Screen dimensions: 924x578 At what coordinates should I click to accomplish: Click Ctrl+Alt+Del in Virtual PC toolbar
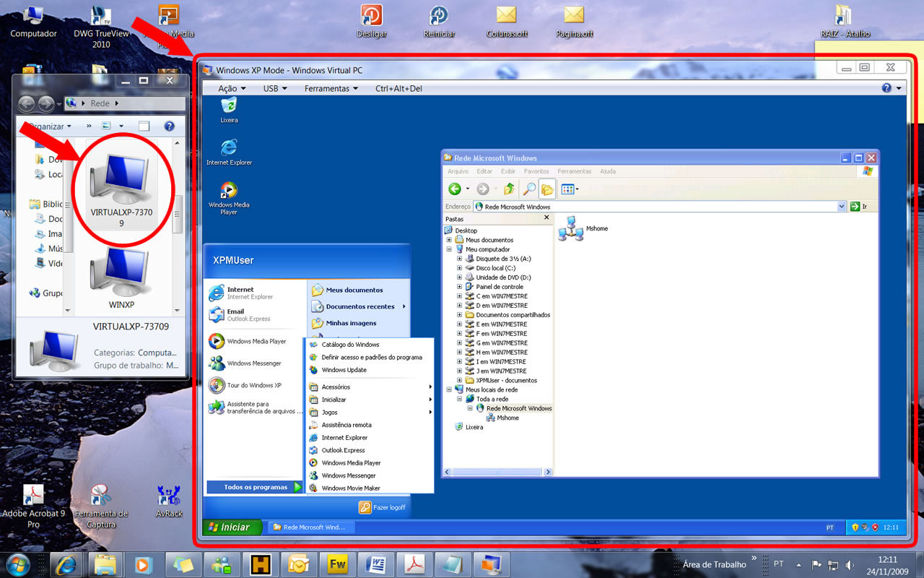pyautogui.click(x=398, y=88)
